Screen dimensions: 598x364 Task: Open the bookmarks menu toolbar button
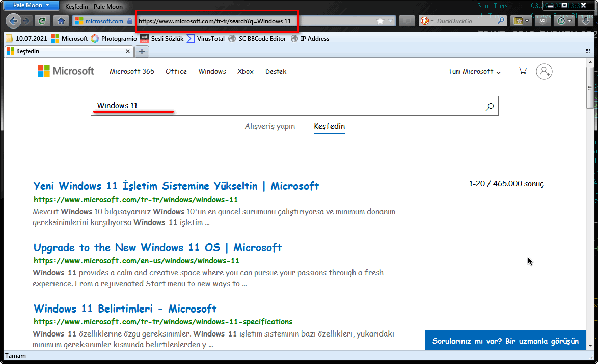519,21
